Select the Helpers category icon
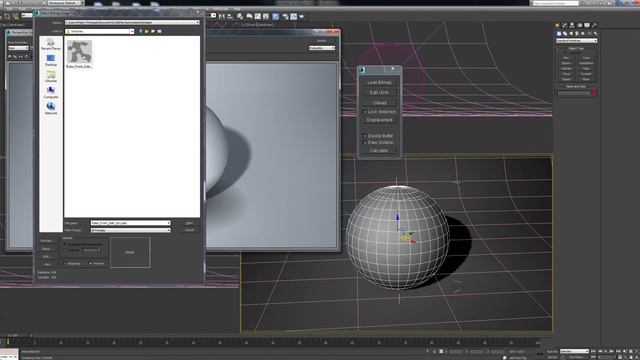This screenshot has width=640, height=360. pos(583,33)
